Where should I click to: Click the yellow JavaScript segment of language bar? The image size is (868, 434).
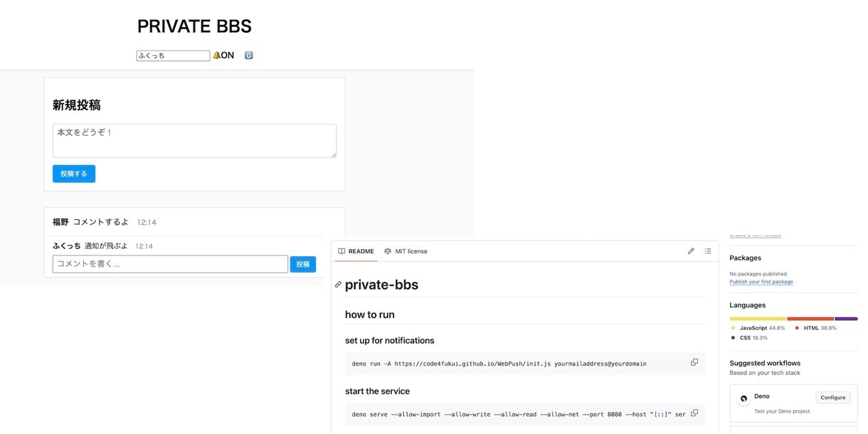pos(758,319)
